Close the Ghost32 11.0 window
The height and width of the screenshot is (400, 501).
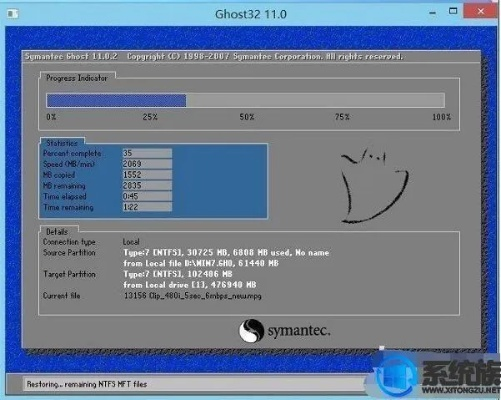coord(481,11)
